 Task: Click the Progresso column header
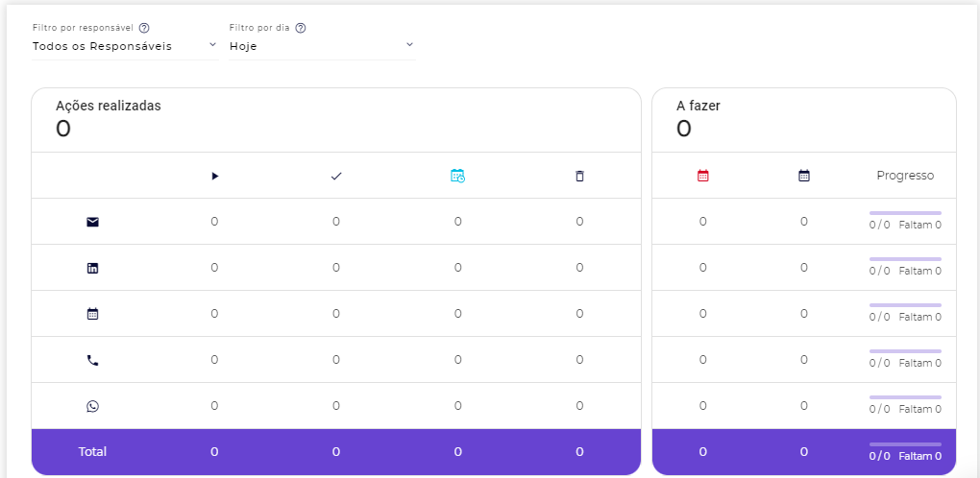(x=905, y=176)
